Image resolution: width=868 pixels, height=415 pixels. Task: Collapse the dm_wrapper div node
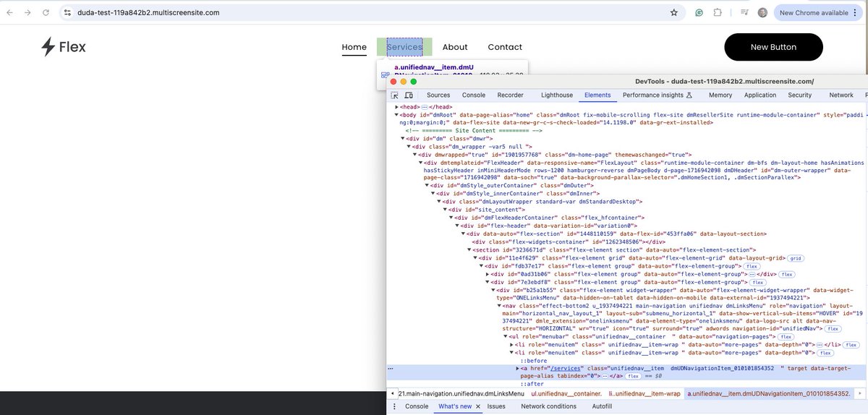click(409, 146)
